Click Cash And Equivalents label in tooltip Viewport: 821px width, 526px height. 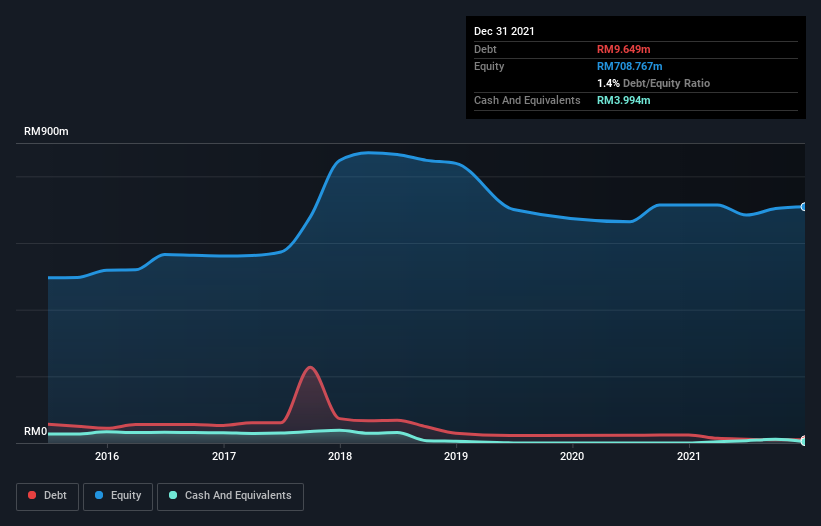click(x=527, y=100)
